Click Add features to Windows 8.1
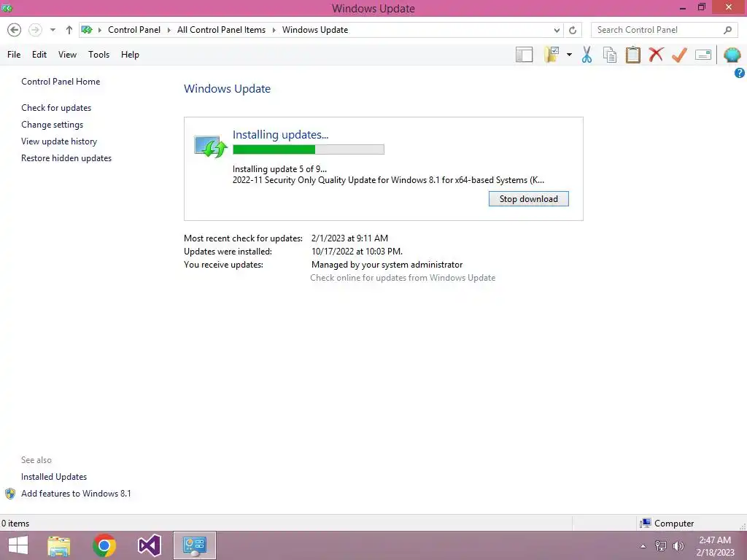The image size is (747, 560). 76,494
